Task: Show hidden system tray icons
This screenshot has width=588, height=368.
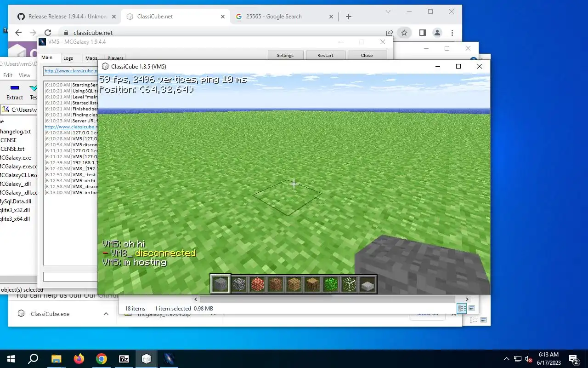Action: [x=506, y=359]
